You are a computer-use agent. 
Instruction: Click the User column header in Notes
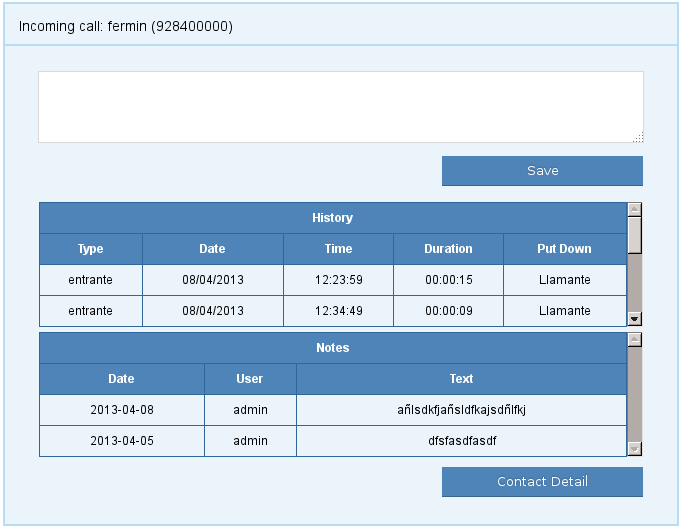pyautogui.click(x=250, y=379)
